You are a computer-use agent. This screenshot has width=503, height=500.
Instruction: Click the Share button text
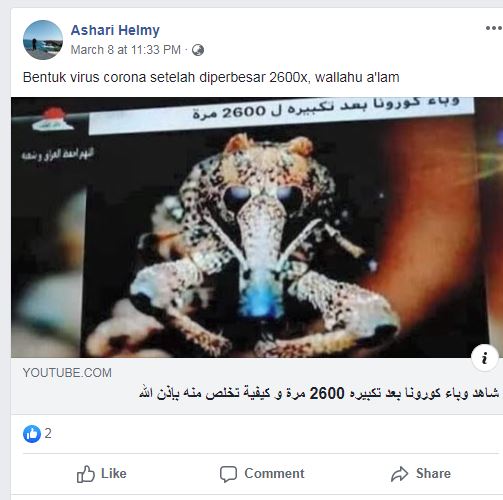pyautogui.click(x=433, y=473)
